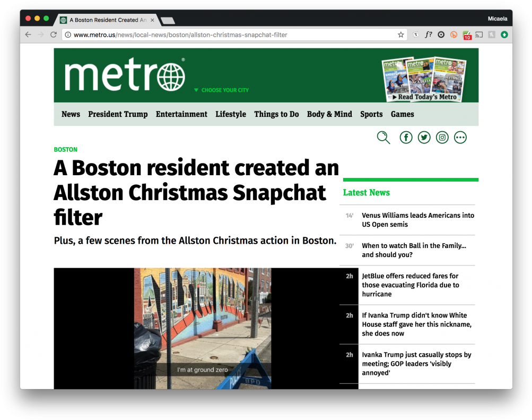Select the Boston Resident Created tab

point(108,20)
